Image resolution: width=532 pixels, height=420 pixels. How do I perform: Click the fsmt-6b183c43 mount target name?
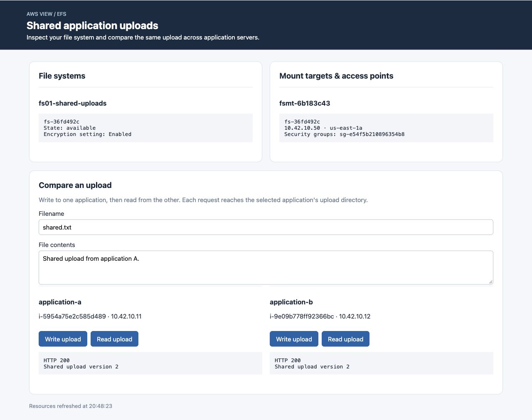pyautogui.click(x=305, y=103)
